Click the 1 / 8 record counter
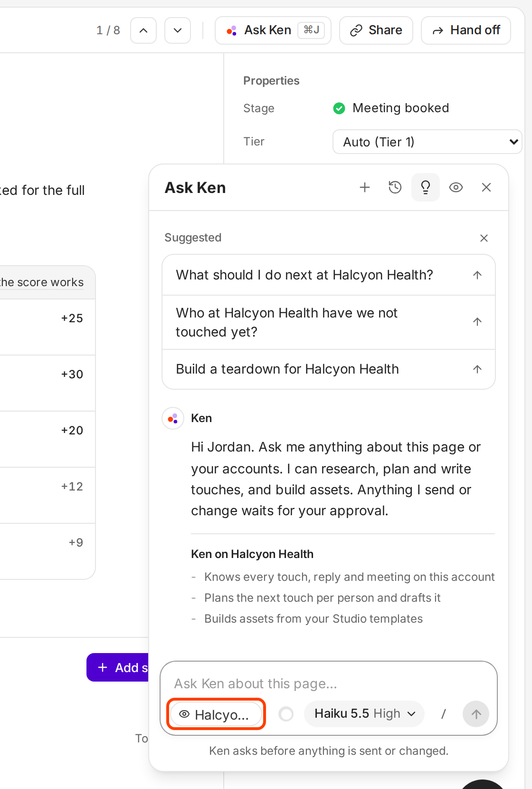Viewport: 532px width, 789px height. click(108, 30)
